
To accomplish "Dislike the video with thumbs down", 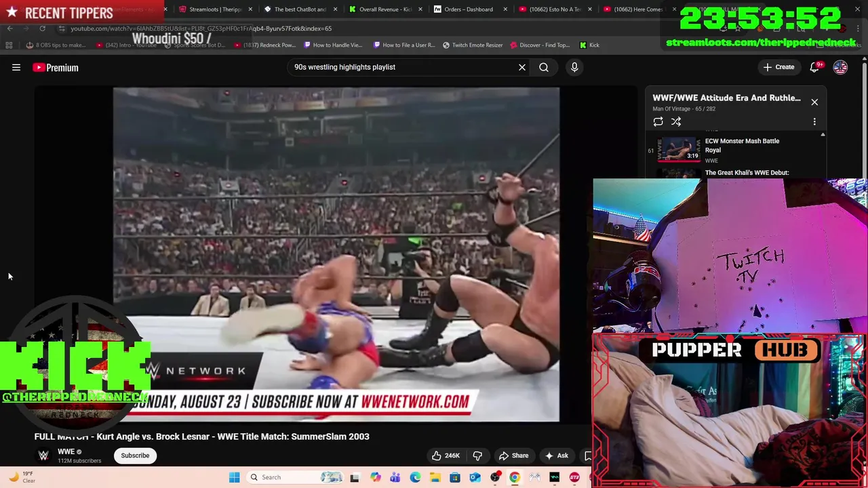I will [x=477, y=455].
